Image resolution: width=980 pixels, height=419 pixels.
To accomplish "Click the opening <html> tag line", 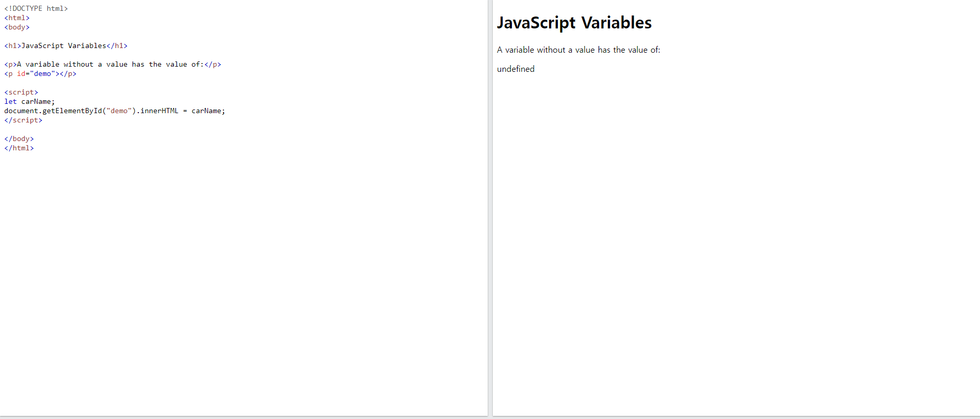I will pos(17,18).
